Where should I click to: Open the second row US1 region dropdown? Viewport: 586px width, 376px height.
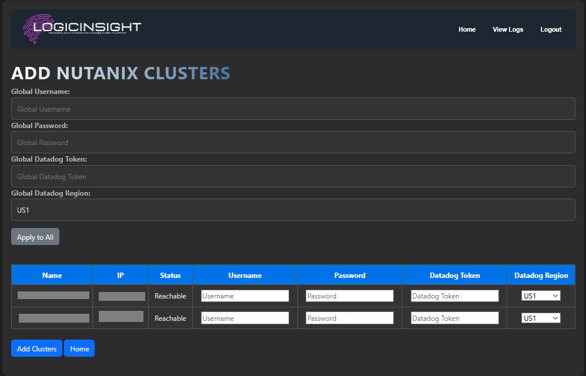coord(541,318)
